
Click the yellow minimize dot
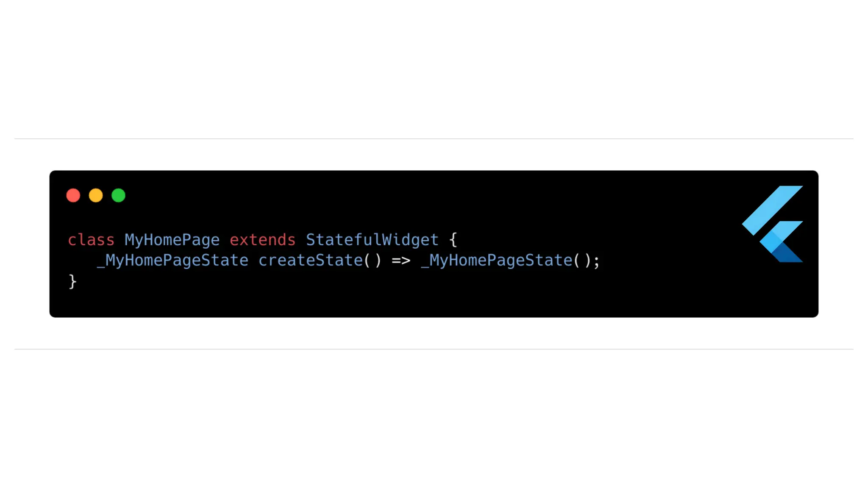click(96, 195)
